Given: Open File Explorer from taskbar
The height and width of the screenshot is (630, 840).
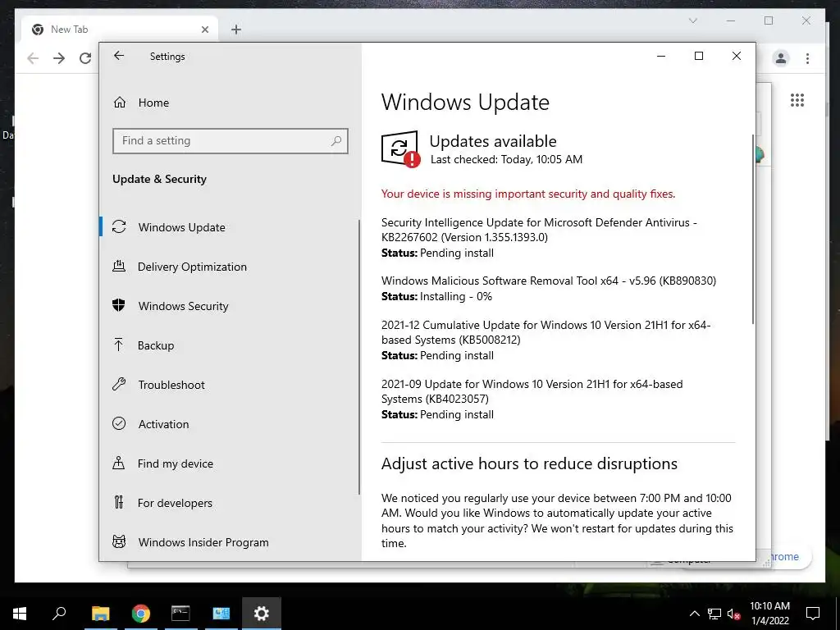Looking at the screenshot, I should coord(101,614).
